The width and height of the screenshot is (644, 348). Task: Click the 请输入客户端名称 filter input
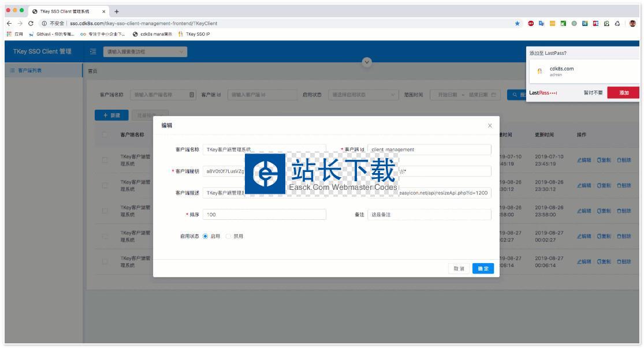(163, 95)
